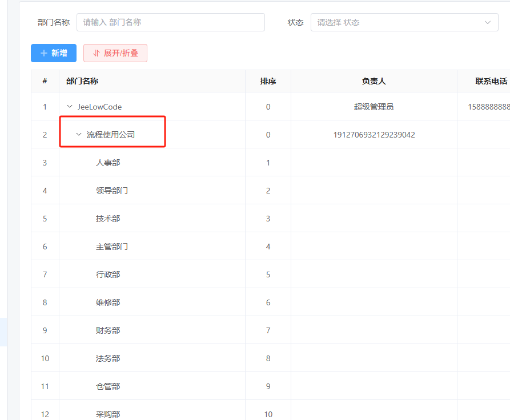Click the arrow in the 状态 select box

click(x=487, y=22)
